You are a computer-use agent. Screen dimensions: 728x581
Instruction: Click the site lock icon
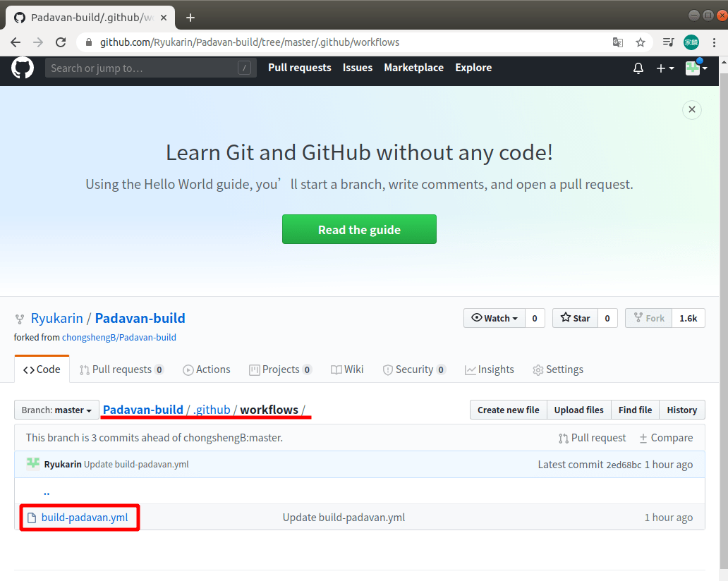point(89,43)
